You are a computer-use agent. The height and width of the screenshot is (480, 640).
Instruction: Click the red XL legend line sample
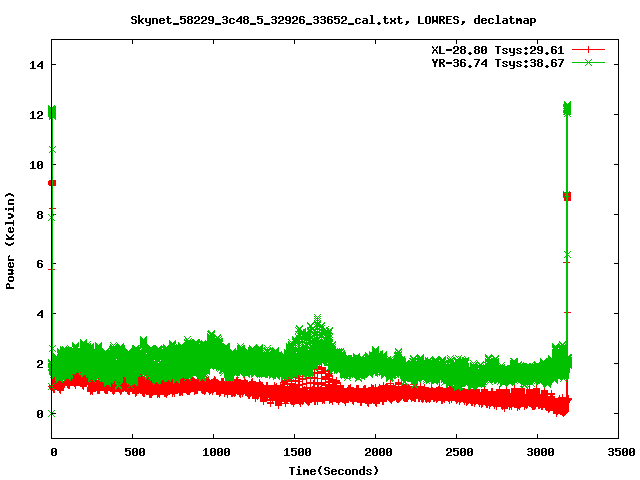coord(588,50)
